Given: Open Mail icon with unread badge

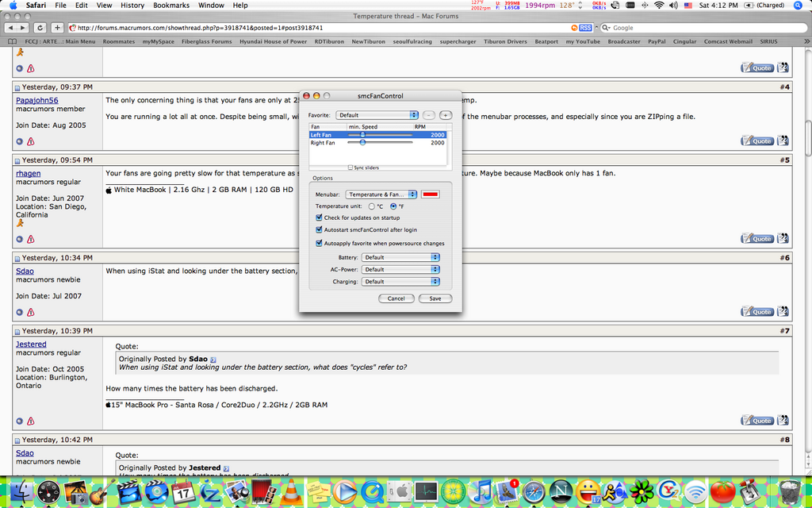Looking at the screenshot, I should (x=507, y=491).
